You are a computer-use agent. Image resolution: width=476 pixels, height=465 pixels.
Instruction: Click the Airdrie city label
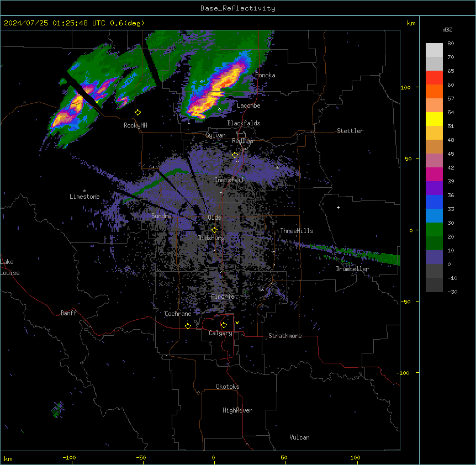tap(223, 297)
